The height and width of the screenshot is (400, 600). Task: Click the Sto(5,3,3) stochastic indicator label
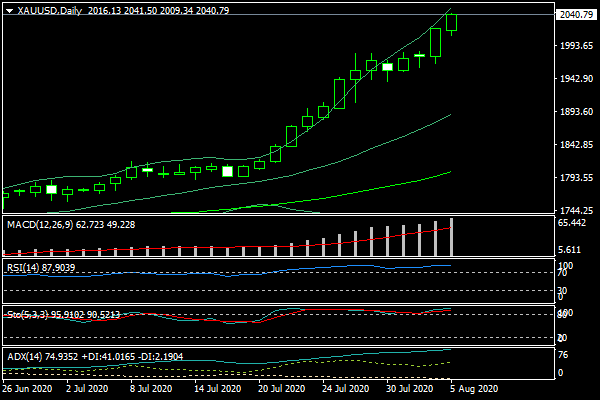(29, 314)
